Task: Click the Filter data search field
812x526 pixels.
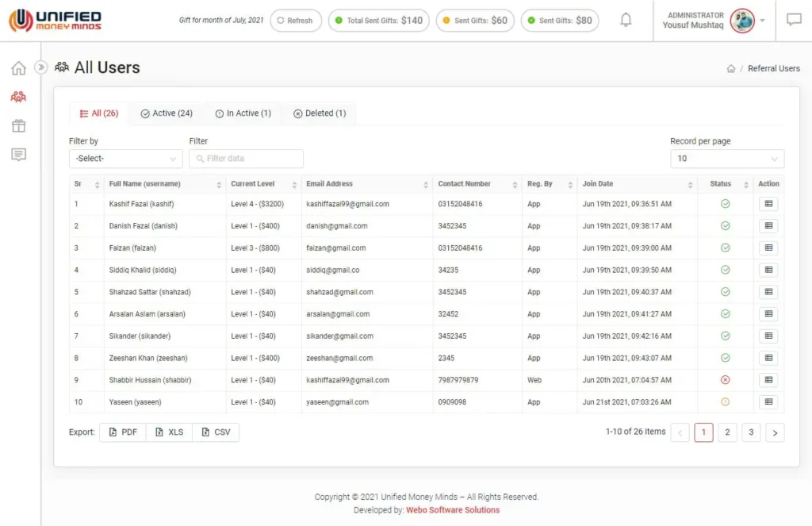Action: 247,159
